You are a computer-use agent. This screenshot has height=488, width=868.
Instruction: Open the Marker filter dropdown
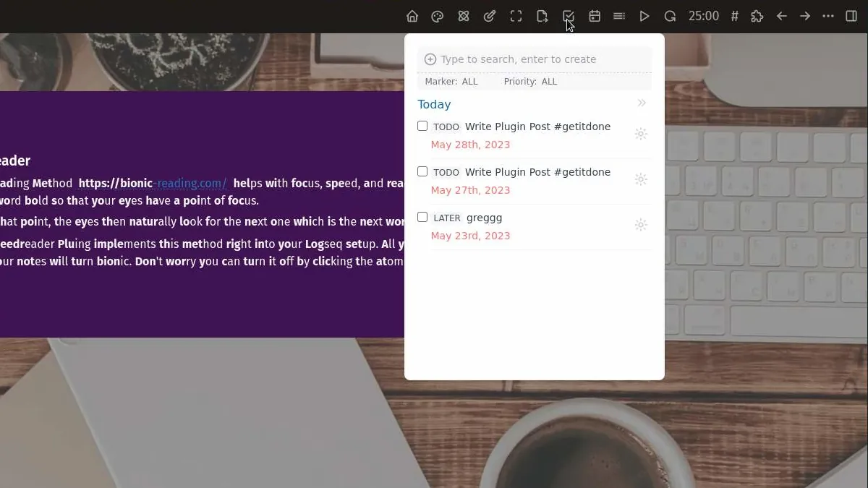(451, 82)
